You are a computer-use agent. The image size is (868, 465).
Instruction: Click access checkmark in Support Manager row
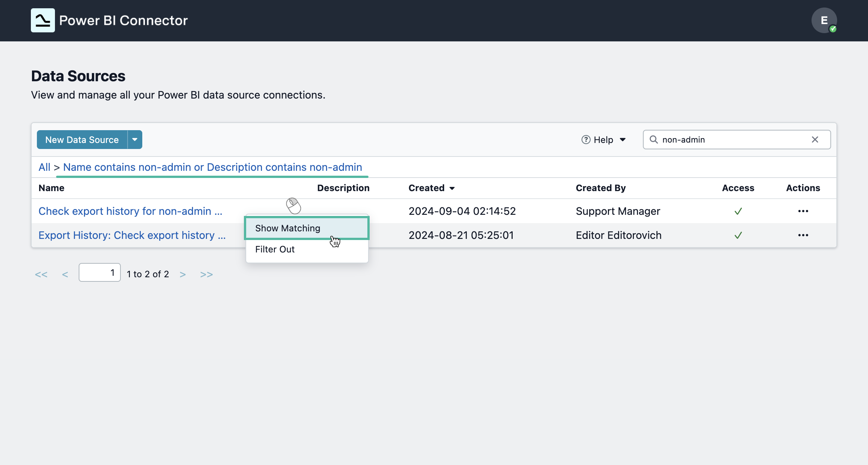click(x=738, y=211)
